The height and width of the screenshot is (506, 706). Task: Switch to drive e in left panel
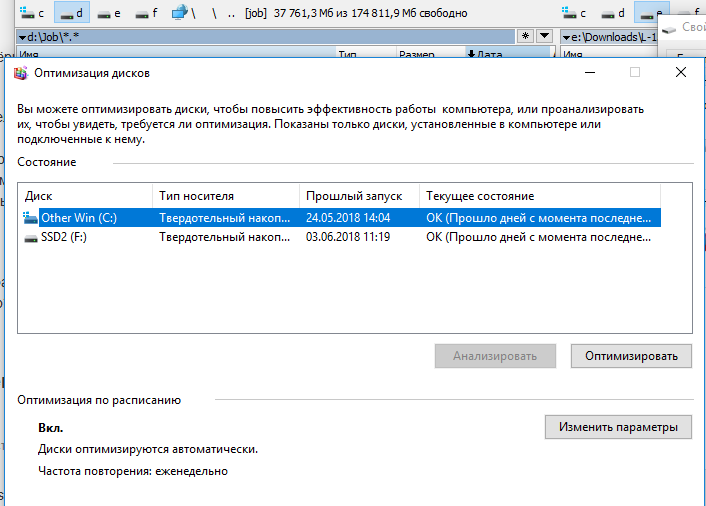(x=109, y=13)
